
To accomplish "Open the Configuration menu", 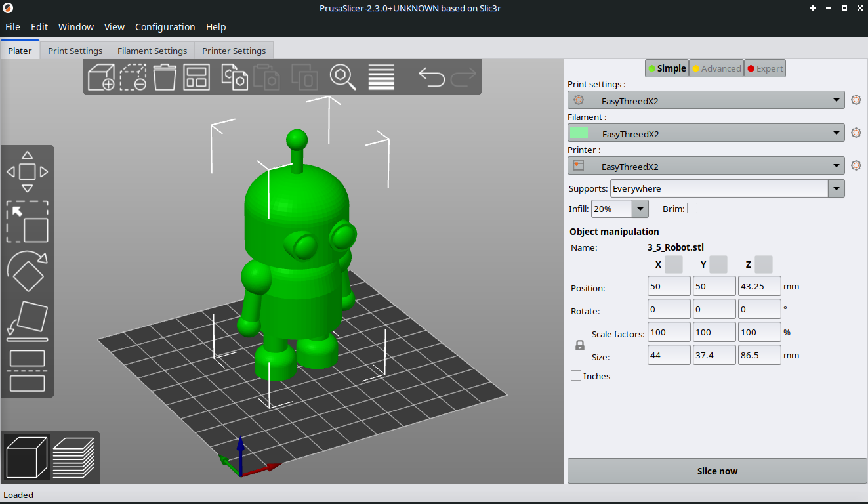I will pos(165,27).
